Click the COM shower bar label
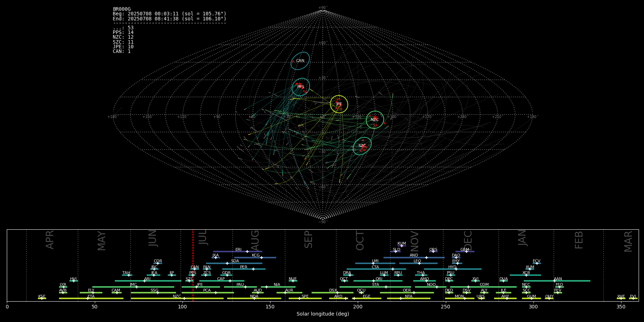The height and width of the screenshot is (322, 644). [484, 285]
